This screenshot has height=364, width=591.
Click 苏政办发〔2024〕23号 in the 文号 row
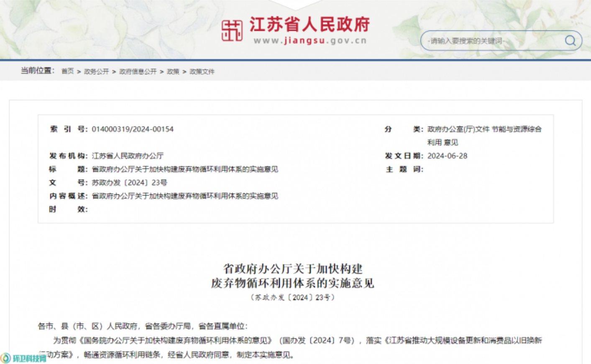pyautogui.click(x=129, y=183)
